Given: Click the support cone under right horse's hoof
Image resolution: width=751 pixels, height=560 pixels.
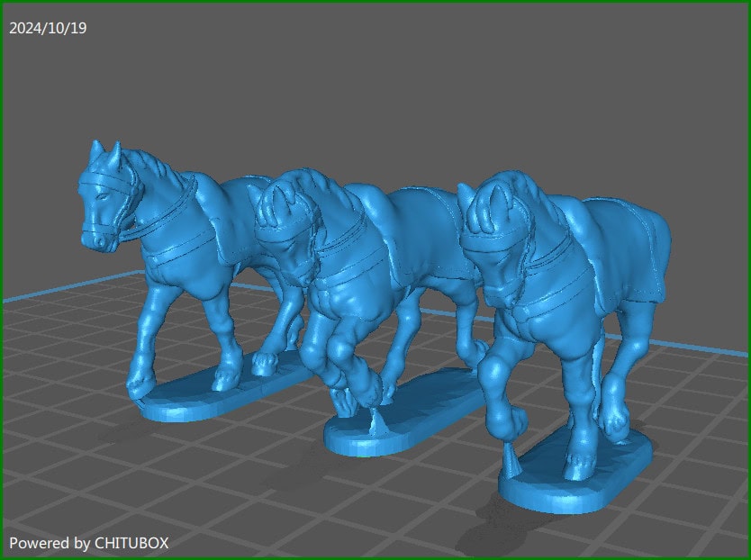Looking at the screenshot, I should [x=513, y=464].
